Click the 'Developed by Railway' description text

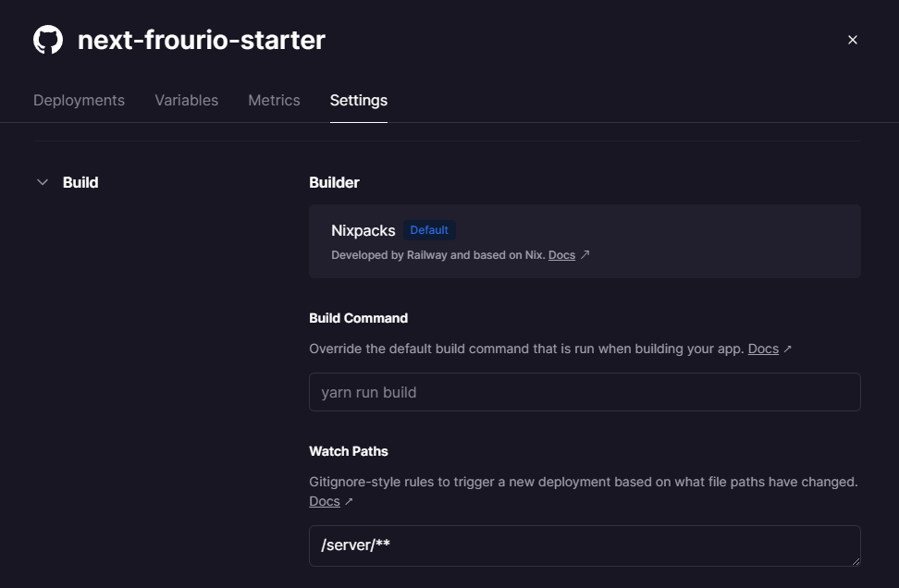pyautogui.click(x=438, y=255)
